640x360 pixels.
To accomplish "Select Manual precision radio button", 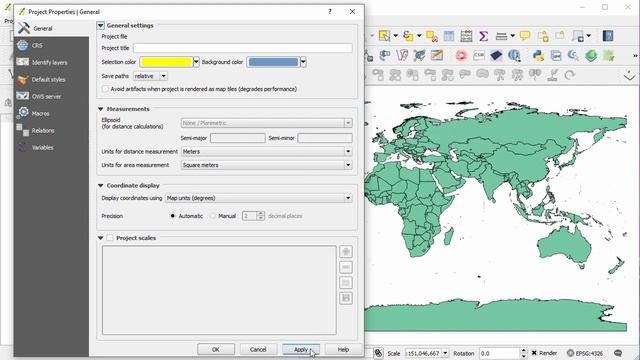I will point(213,216).
